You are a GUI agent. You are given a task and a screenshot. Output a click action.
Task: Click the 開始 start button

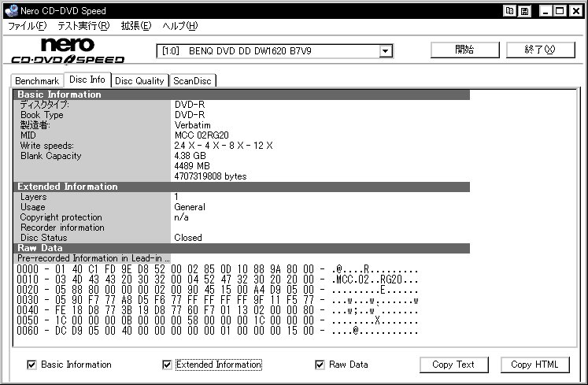pos(464,50)
